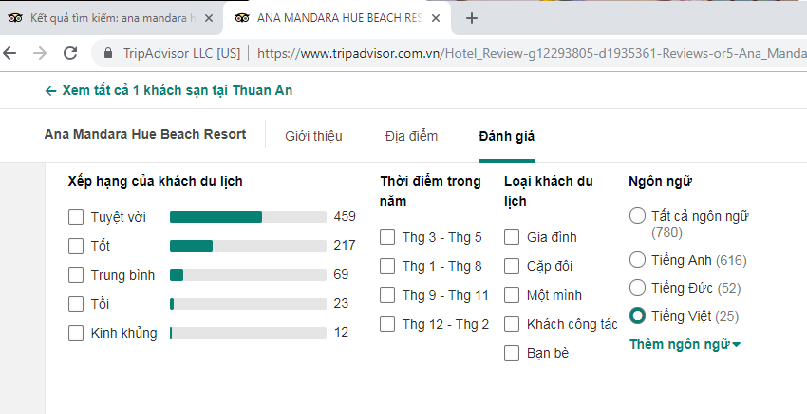Close the Kết quả tìm kiếm tab

pyautogui.click(x=208, y=18)
